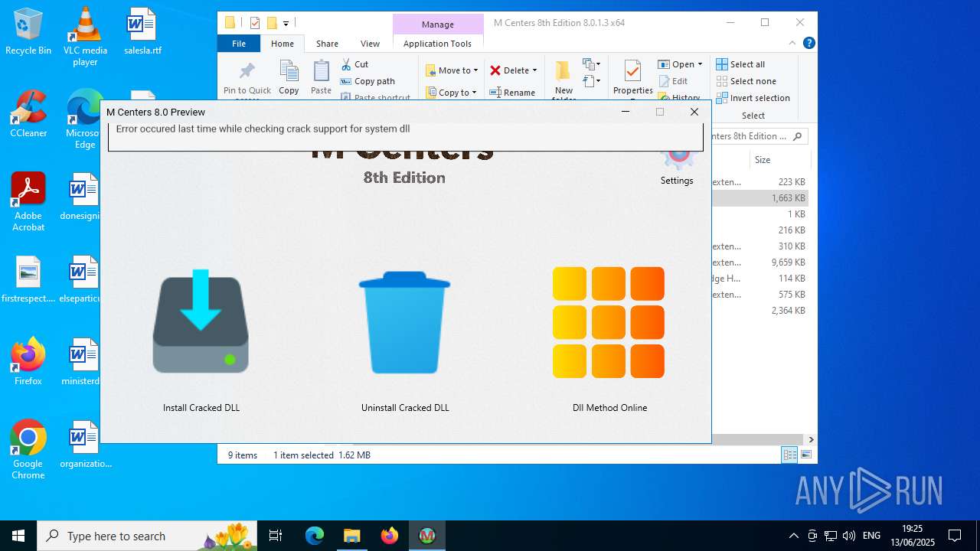Viewport: 980px width, 551px height.
Task: Click Select none in ribbon
Action: 746,81
